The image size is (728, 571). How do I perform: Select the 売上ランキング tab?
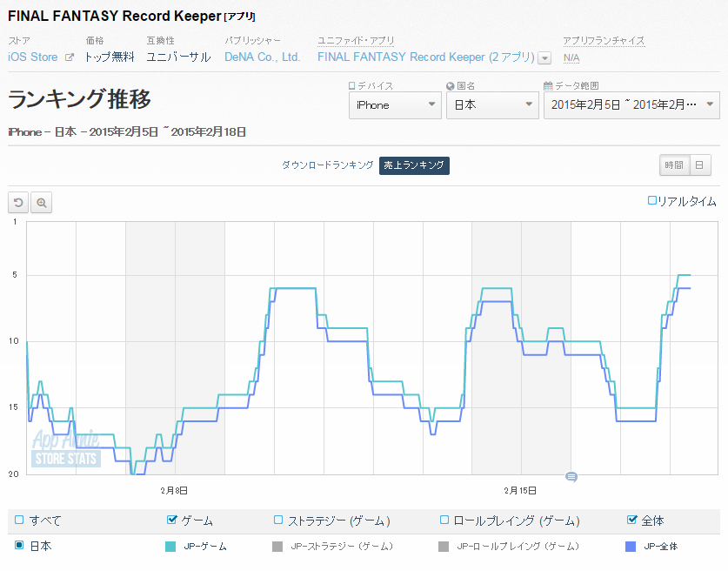click(x=414, y=165)
